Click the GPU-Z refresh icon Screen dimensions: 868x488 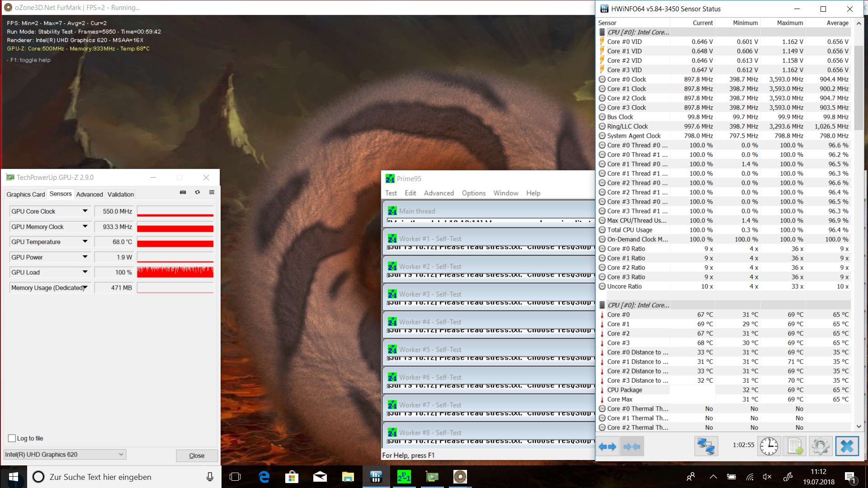(x=198, y=192)
